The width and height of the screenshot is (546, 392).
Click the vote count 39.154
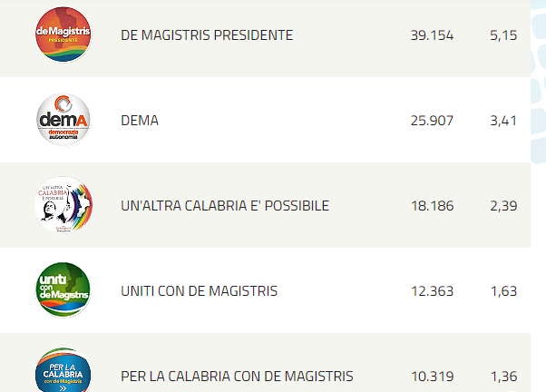(x=432, y=35)
